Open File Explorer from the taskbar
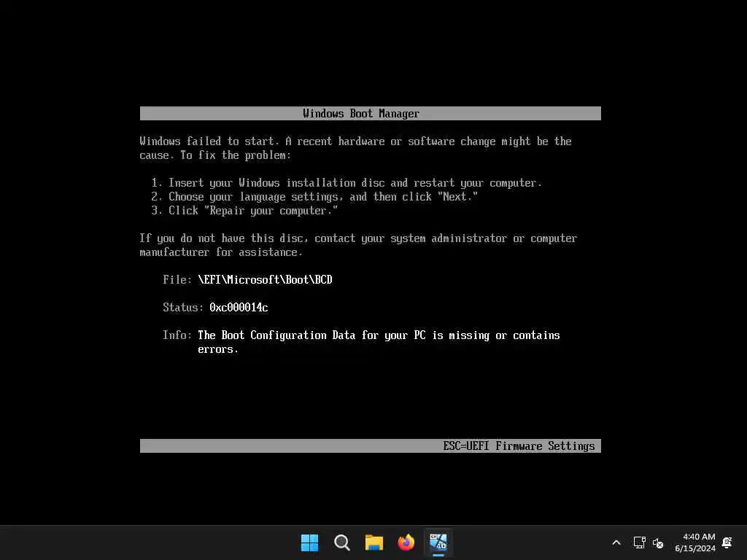747x560 pixels. (x=374, y=542)
